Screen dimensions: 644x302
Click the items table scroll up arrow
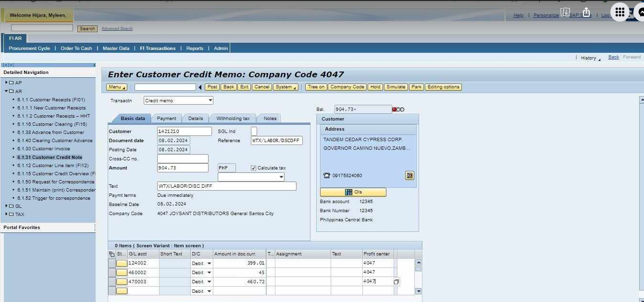[418, 263]
